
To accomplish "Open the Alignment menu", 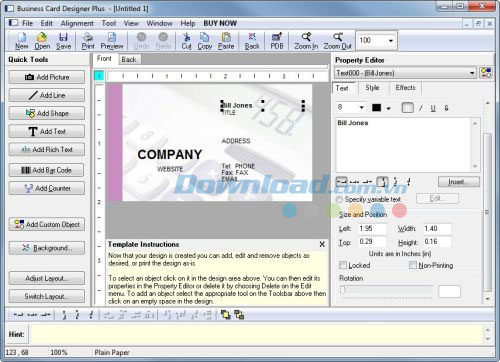I will point(77,23).
